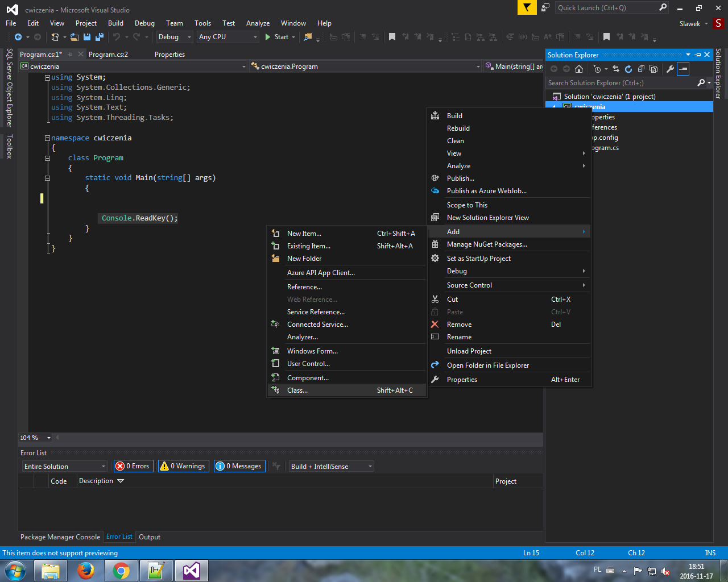Click the Save All toolbar icon
Image resolution: width=728 pixels, height=582 pixels.
coord(100,37)
